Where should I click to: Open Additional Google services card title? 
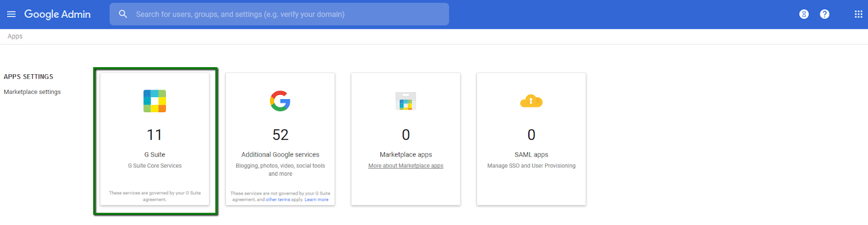click(x=280, y=155)
